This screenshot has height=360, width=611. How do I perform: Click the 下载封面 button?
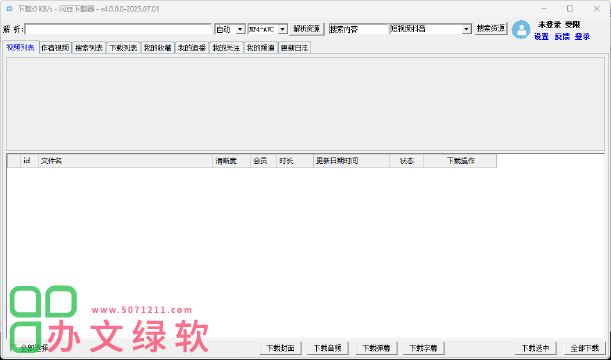point(281,348)
